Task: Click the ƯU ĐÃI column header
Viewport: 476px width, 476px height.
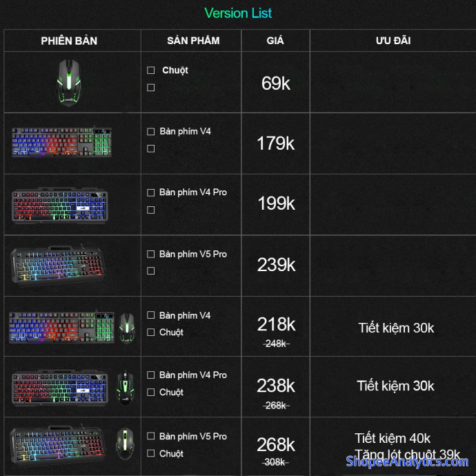Action: 393,41
